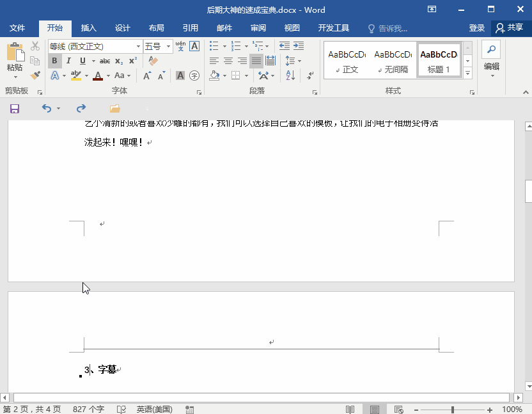Apply character shading icon
This screenshot has height=414, width=532.
coord(180,76)
